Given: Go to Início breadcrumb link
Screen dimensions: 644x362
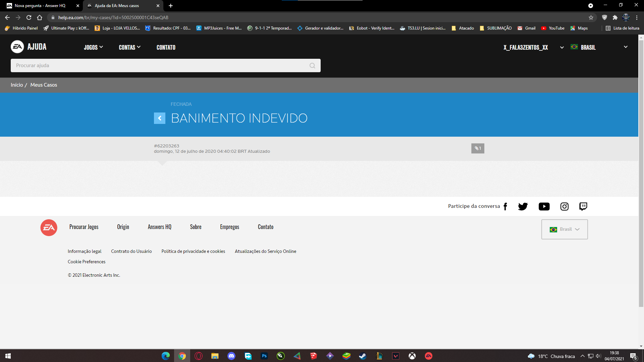Looking at the screenshot, I should [17, 85].
